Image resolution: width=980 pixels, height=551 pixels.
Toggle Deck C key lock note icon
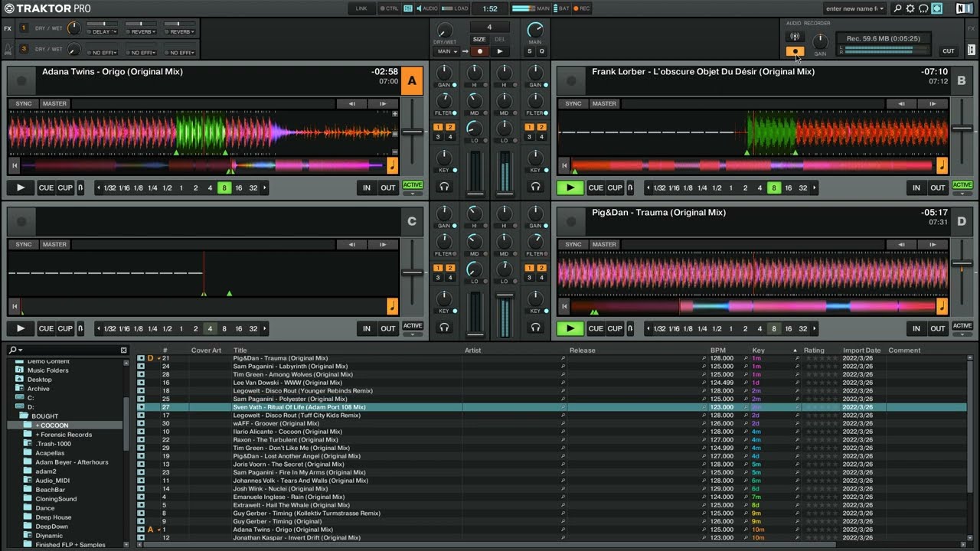[x=393, y=306]
